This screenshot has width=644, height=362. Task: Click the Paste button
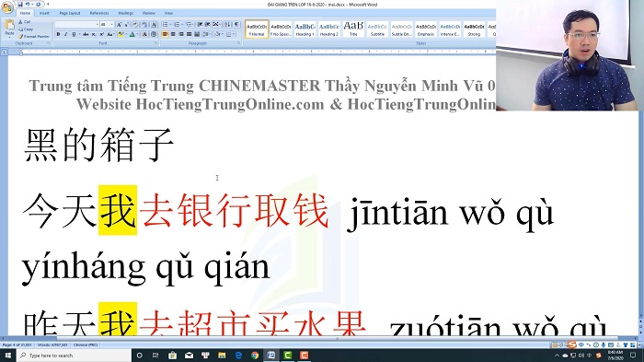tap(9, 28)
